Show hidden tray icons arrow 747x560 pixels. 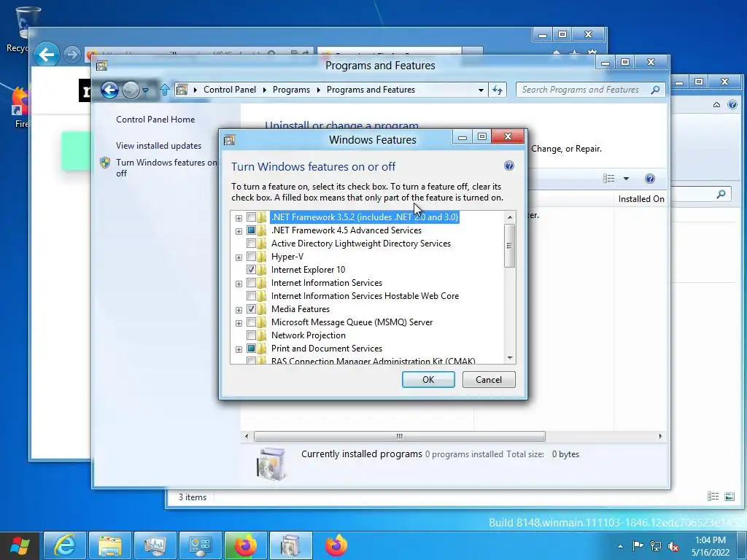point(620,546)
